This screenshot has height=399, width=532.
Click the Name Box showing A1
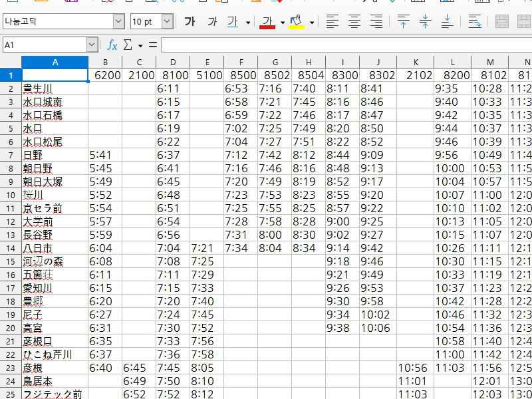pos(45,45)
